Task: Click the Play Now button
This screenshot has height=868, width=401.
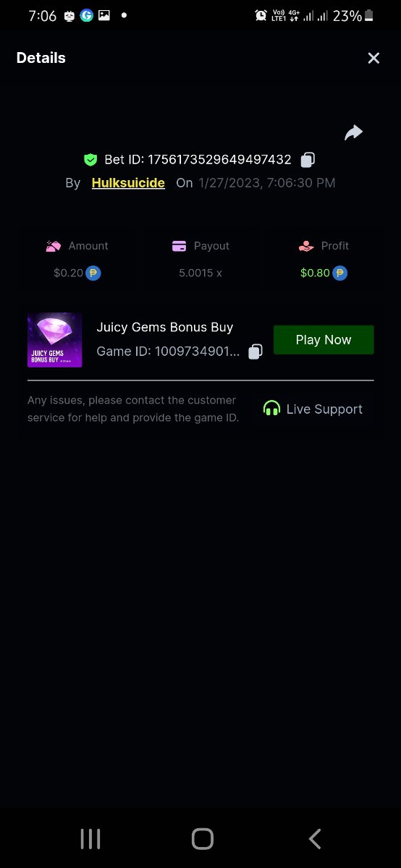Action: point(324,340)
